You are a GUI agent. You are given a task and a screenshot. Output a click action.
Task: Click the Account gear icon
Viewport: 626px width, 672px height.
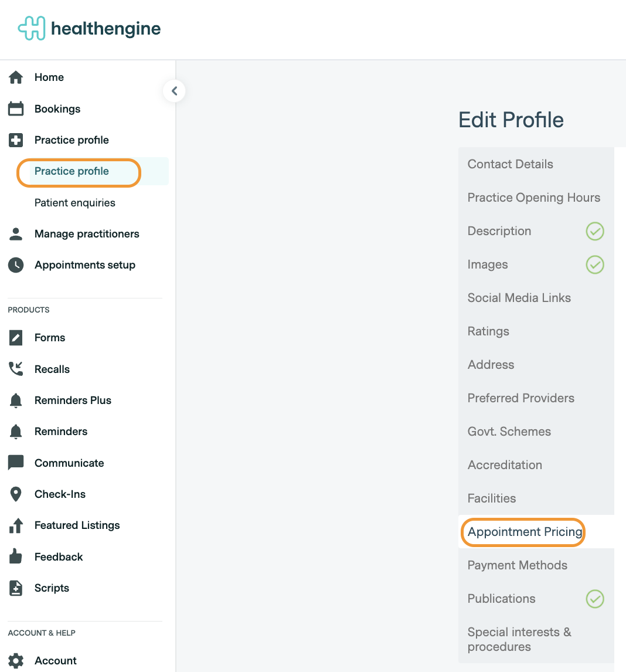[16, 661]
